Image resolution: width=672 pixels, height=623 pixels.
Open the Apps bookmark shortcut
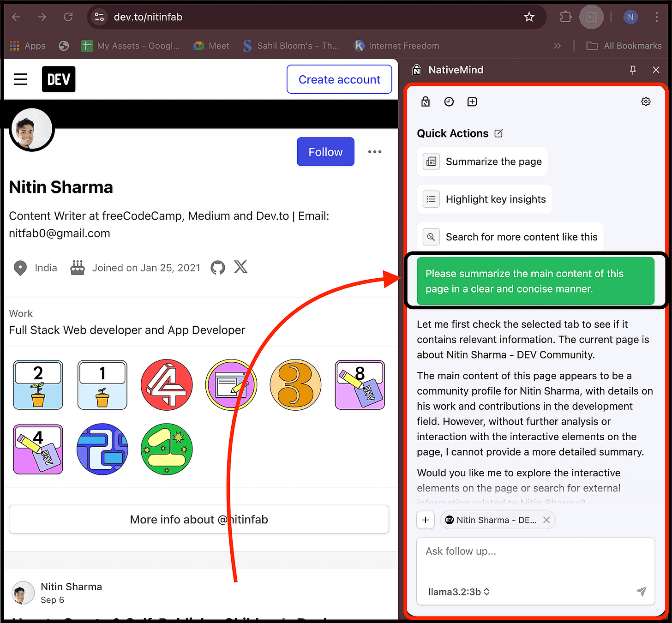pos(28,46)
